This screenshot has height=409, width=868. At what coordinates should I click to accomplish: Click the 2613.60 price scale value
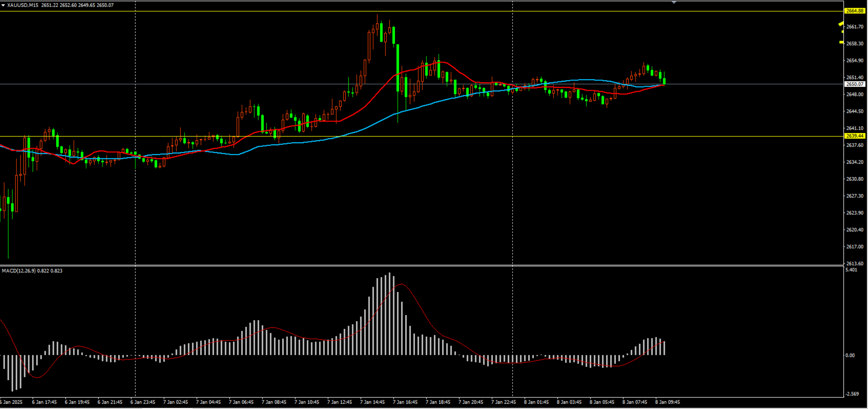coord(855,264)
